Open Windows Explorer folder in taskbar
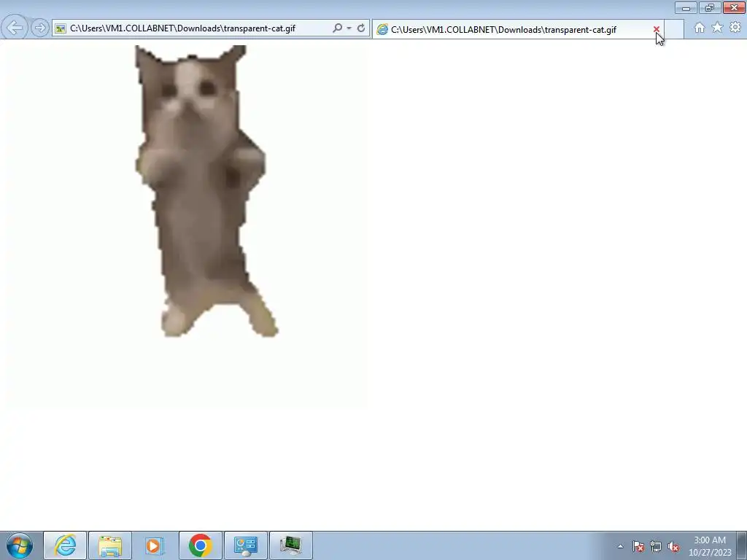 click(110, 545)
